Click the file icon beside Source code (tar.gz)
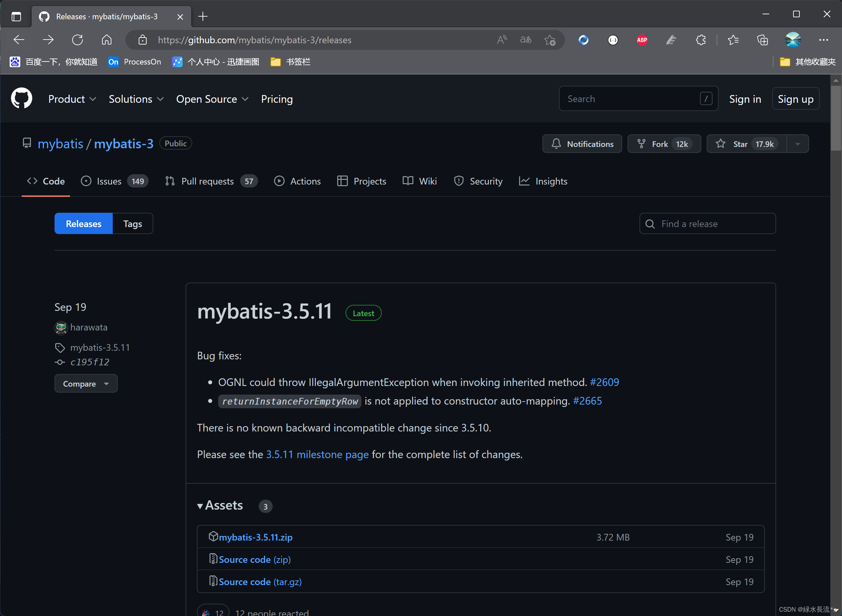This screenshot has height=616, width=842. 213,581
